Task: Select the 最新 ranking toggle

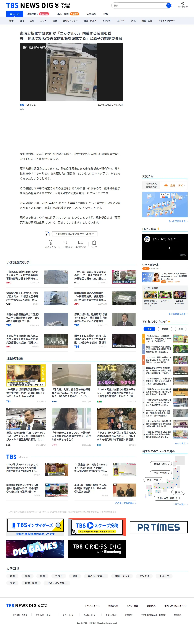Action: (x=149, y=329)
